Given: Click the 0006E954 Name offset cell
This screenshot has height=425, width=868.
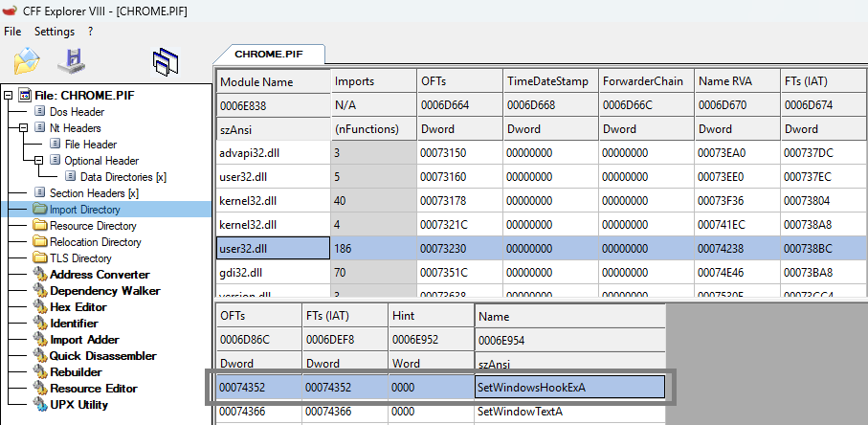Looking at the screenshot, I should pos(569,341).
